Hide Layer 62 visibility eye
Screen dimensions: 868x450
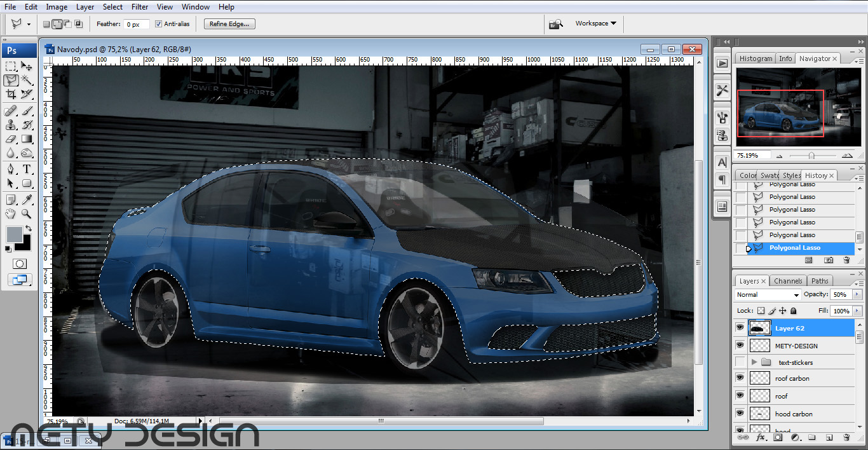coord(740,328)
